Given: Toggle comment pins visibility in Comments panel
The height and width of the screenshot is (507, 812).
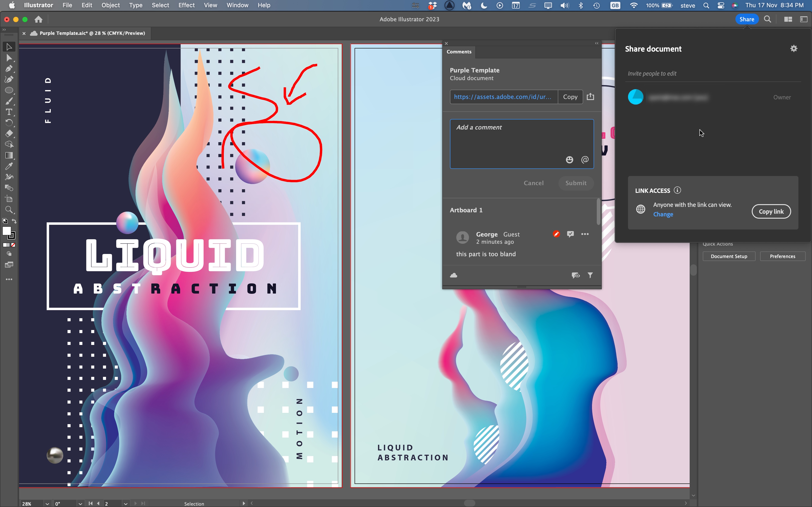Looking at the screenshot, I should 576,275.
